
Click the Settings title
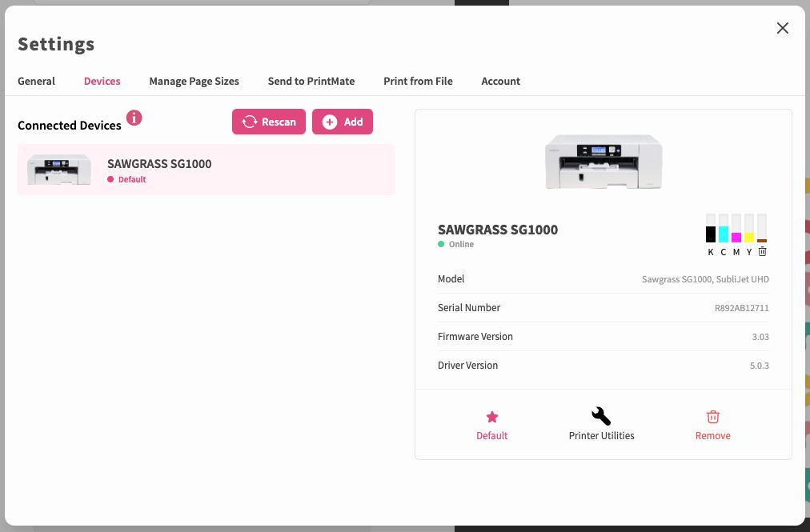(56, 45)
